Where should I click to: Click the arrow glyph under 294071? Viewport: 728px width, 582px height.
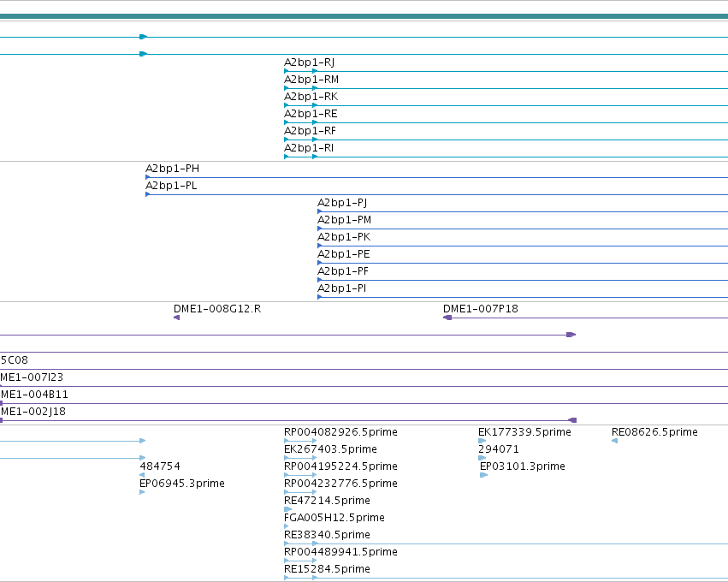482,458
